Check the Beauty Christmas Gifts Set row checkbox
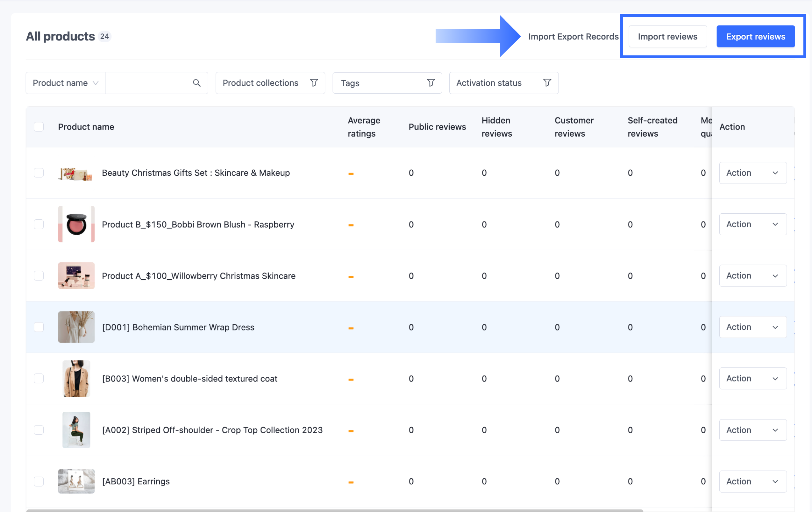This screenshot has height=512, width=812. point(39,173)
